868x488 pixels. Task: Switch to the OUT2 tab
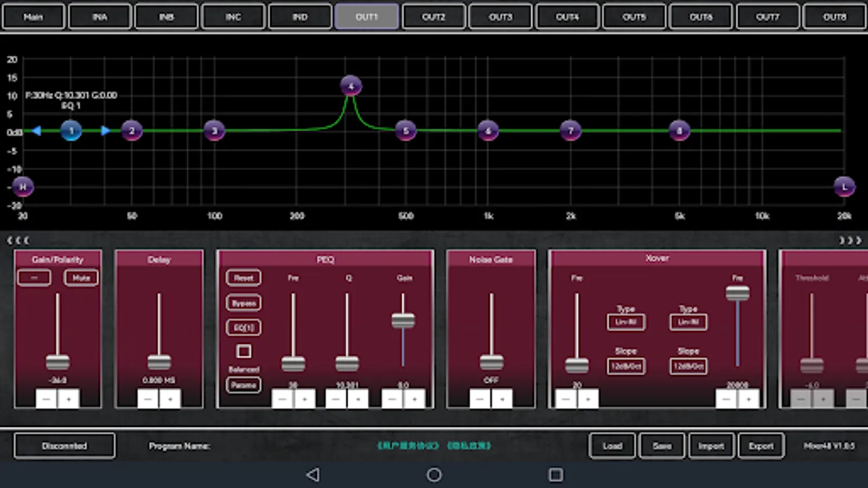pos(433,17)
